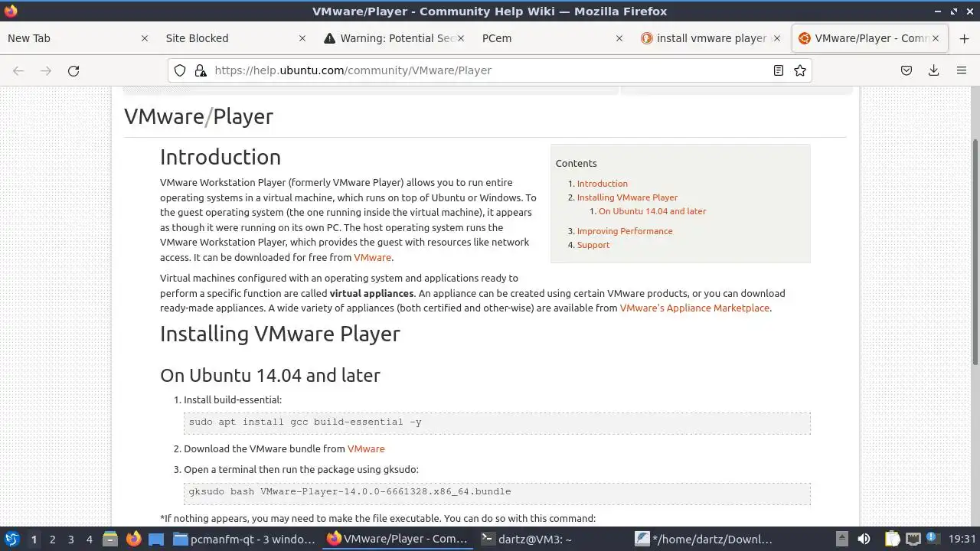
Task: Reload the current page
Action: [x=73, y=70]
